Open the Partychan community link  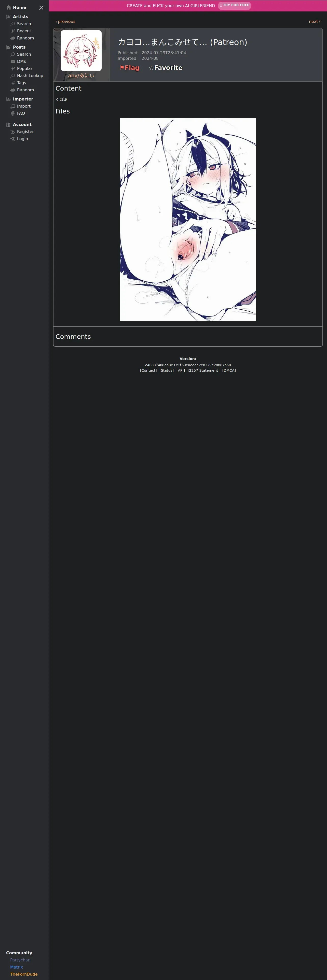click(20, 960)
